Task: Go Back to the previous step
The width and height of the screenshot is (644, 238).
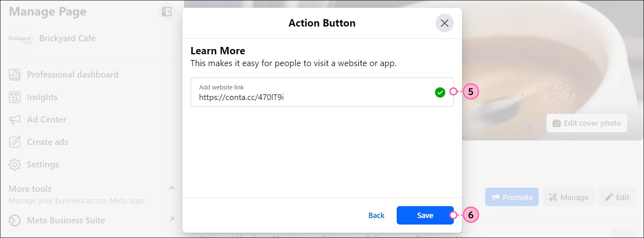Action: 376,215
